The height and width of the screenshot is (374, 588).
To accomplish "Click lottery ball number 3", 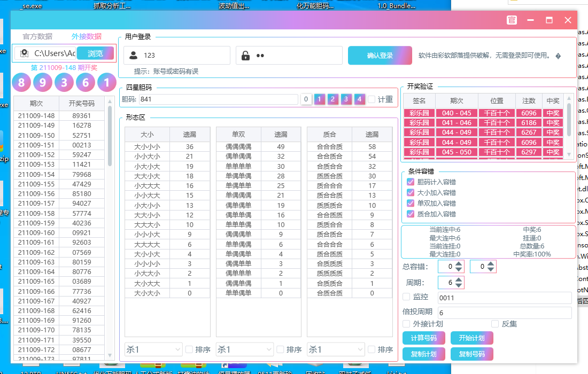I will coord(64,82).
